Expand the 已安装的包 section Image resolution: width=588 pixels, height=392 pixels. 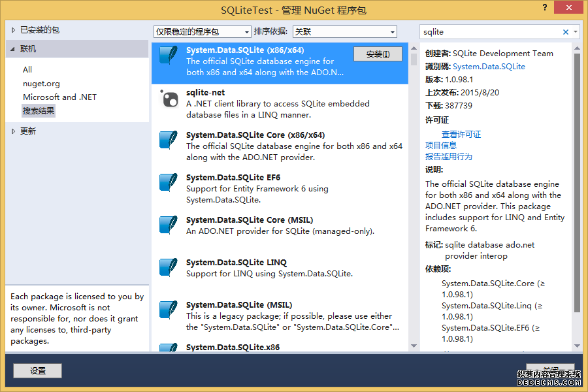click(x=13, y=30)
